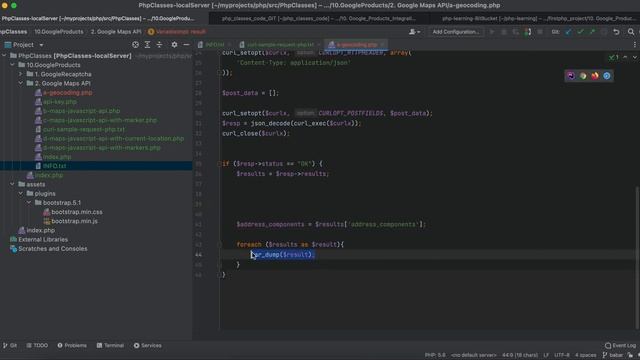This screenshot has height=360, width=640.
Task: Go to next highlighted problem arrow
Action: coord(635,58)
